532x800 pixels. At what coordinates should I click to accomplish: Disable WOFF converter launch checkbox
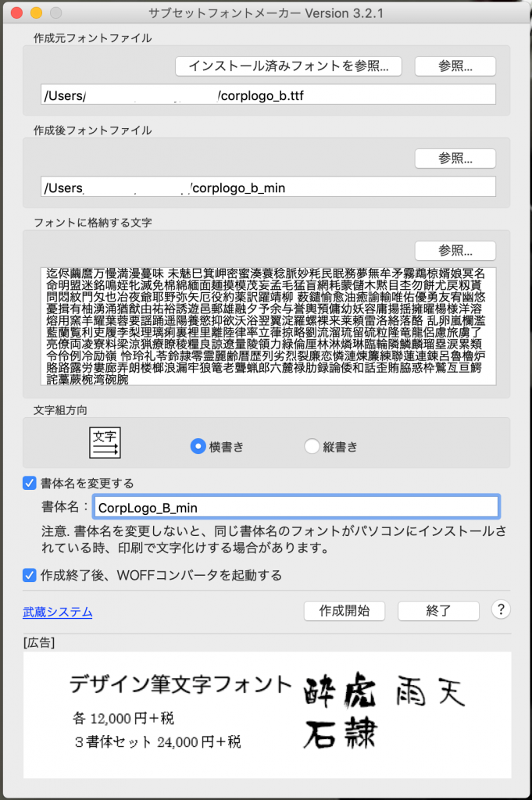pyautogui.click(x=30, y=576)
